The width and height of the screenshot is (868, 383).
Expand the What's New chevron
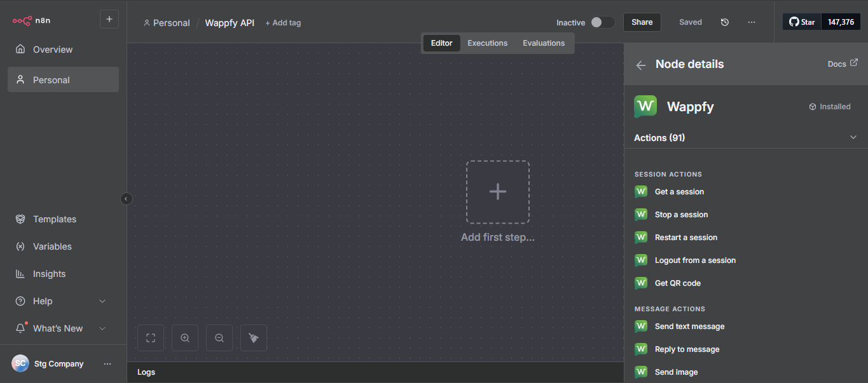(102, 328)
